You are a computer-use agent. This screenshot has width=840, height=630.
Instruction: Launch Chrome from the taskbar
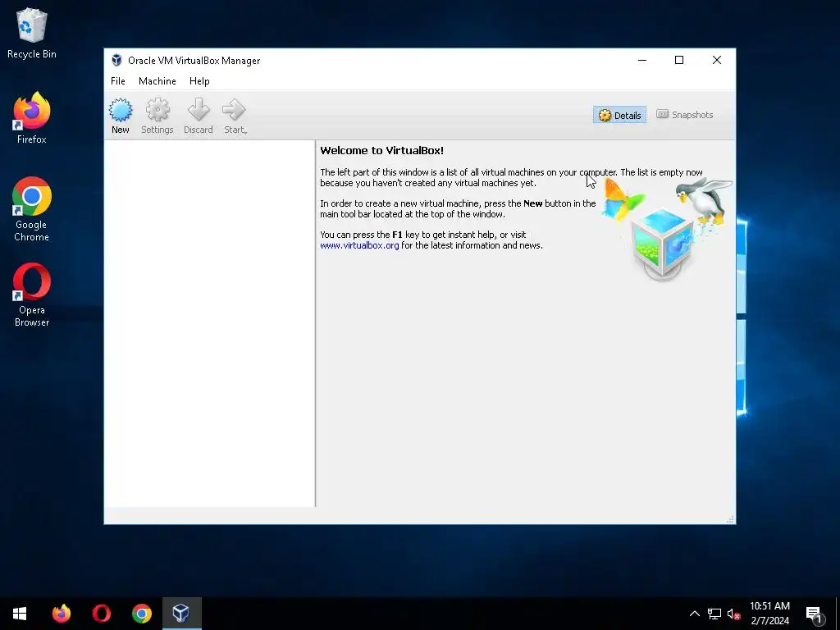(141, 614)
